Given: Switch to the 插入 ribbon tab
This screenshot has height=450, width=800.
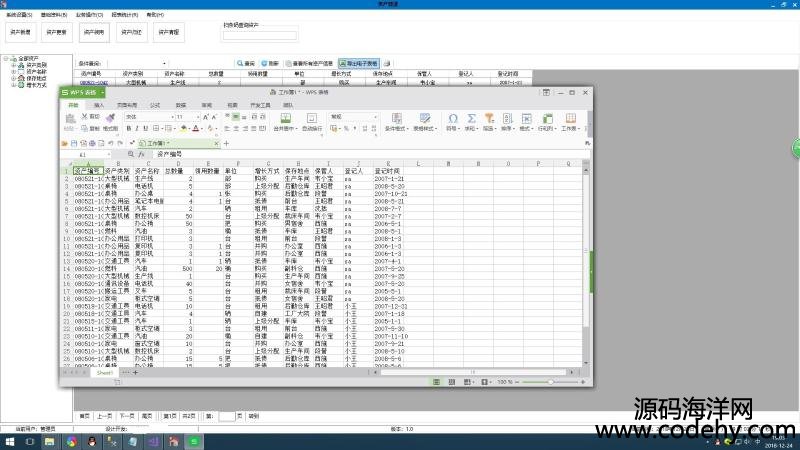Looking at the screenshot, I should [99, 104].
